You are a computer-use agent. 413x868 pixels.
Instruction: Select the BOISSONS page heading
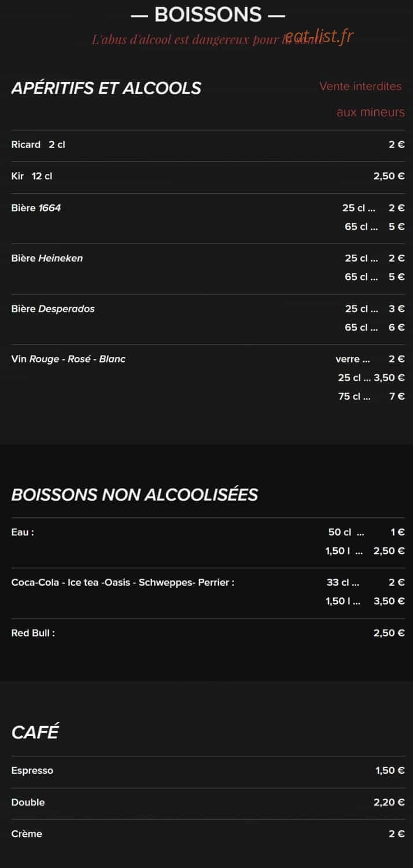[x=208, y=14]
